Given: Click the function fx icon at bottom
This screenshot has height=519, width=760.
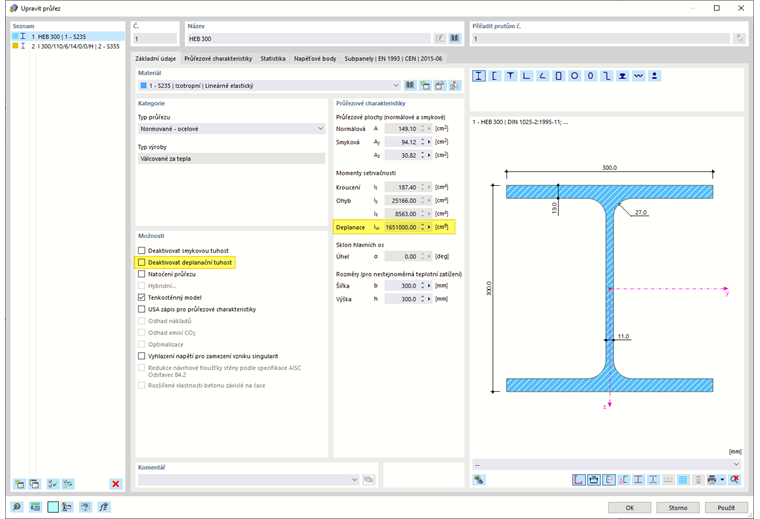Looking at the screenshot, I should pyautogui.click(x=104, y=507).
